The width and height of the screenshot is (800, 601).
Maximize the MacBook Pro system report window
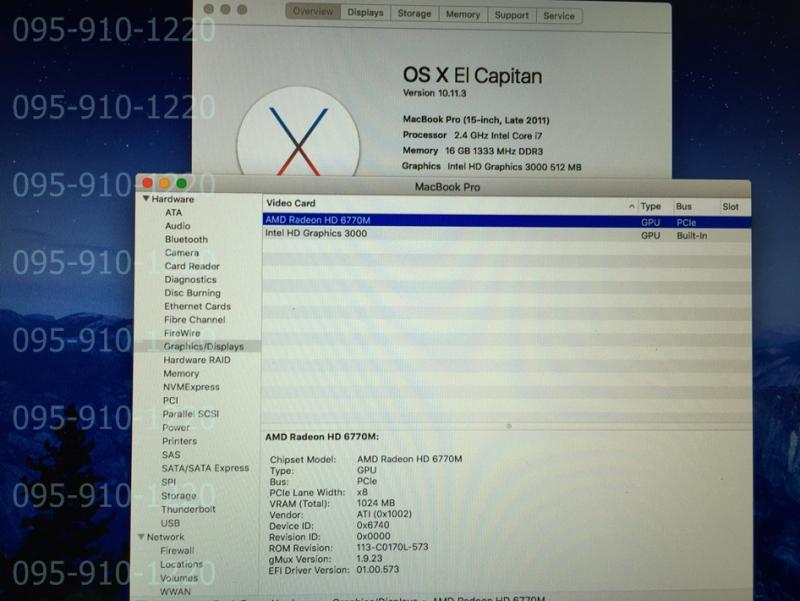pos(181,183)
